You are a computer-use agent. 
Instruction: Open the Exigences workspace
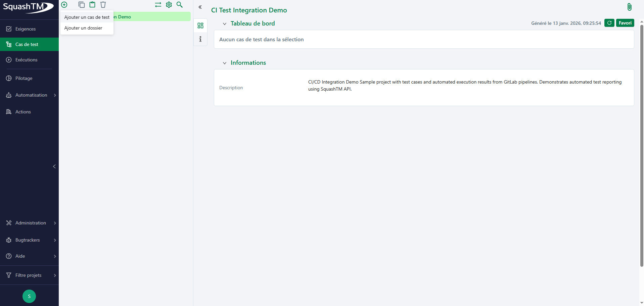click(x=26, y=29)
